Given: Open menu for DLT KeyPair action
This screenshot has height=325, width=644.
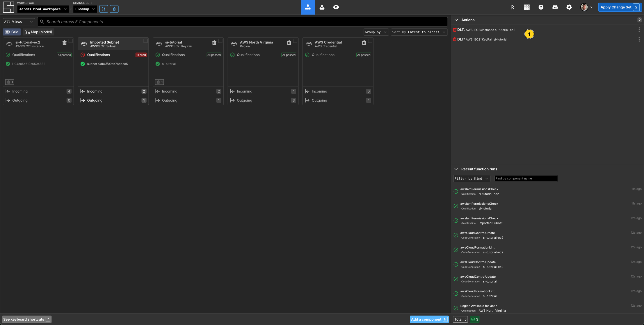Looking at the screenshot, I should pyautogui.click(x=639, y=39).
